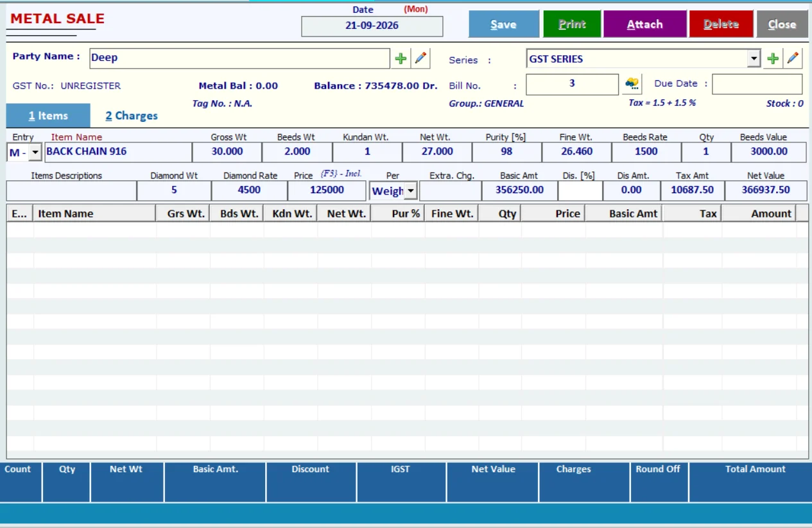Click the Balance : 735478.00 Dr. text
812x528 pixels.
coord(376,86)
